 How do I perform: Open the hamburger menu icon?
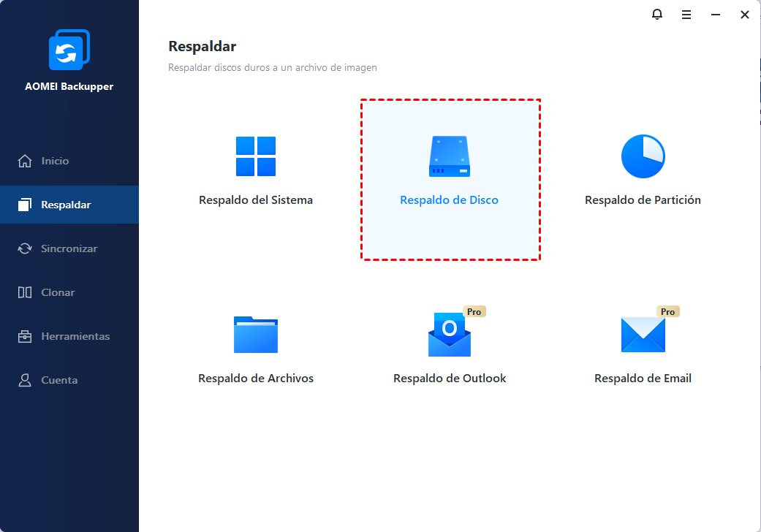pos(686,15)
